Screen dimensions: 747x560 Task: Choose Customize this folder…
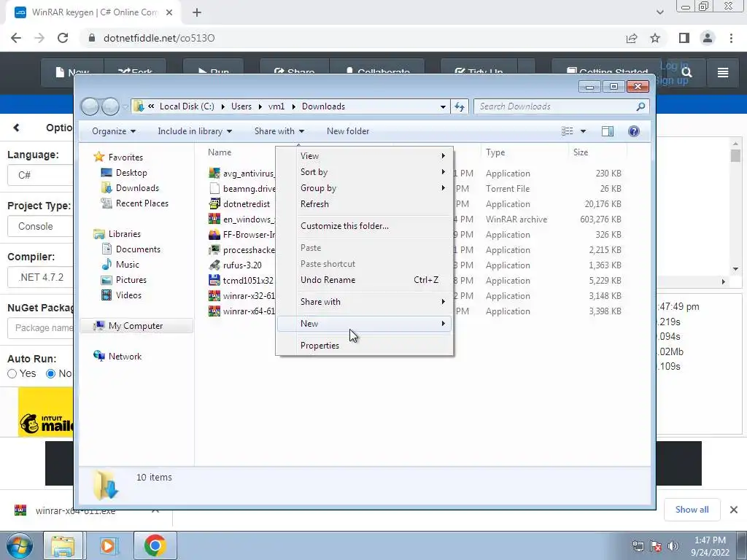point(365,226)
